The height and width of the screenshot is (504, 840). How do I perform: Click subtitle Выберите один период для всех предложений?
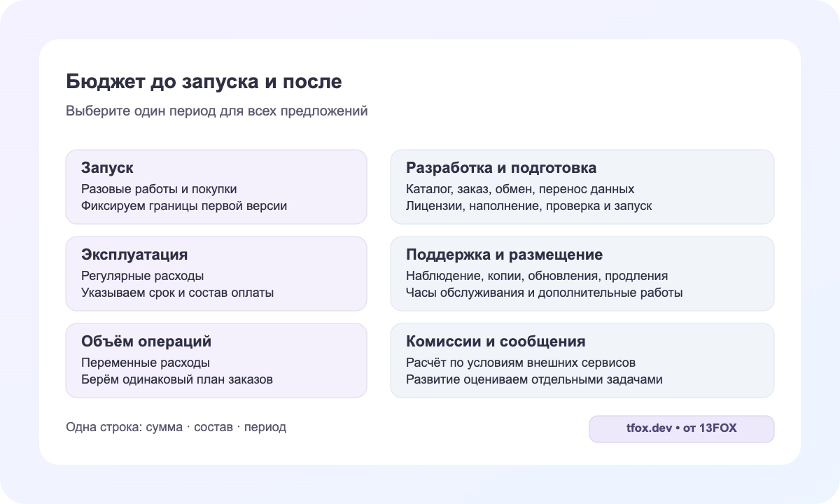tap(217, 111)
